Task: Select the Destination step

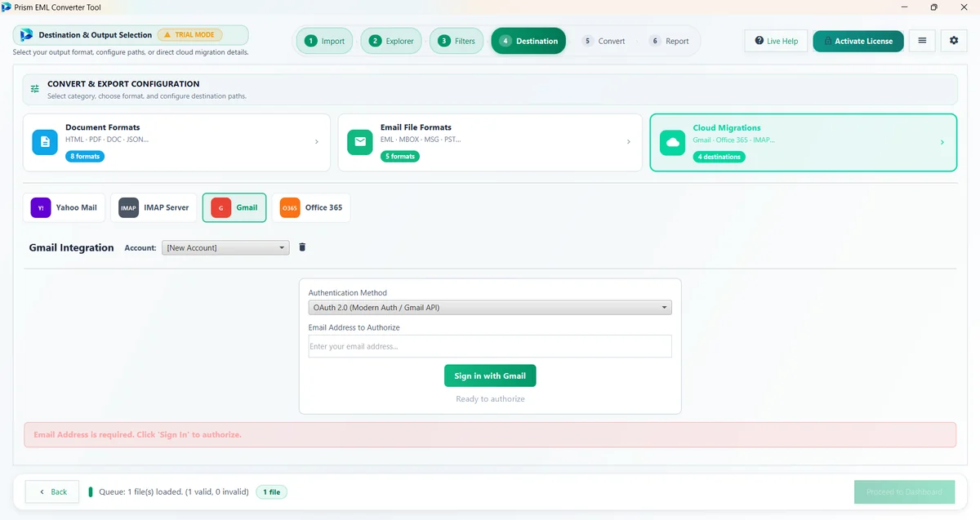Action: pos(528,41)
